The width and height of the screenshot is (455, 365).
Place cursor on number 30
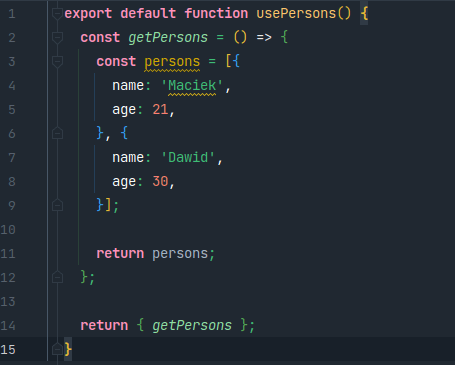[160, 182]
